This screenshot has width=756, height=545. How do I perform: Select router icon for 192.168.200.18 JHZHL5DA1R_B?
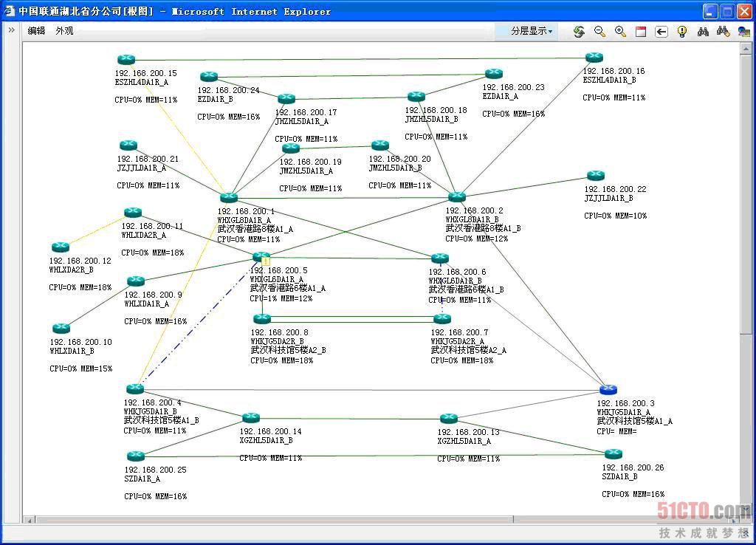416,97
